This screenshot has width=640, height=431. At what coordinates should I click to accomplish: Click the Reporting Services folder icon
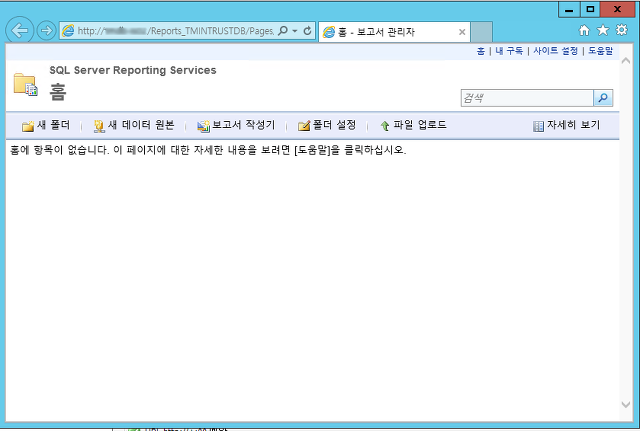pyautogui.click(x=25, y=84)
